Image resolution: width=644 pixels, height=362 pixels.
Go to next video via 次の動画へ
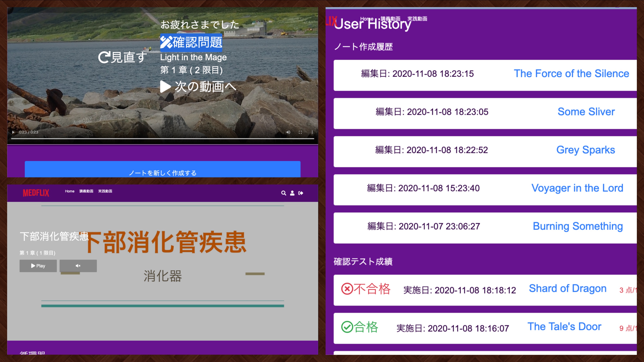point(198,87)
